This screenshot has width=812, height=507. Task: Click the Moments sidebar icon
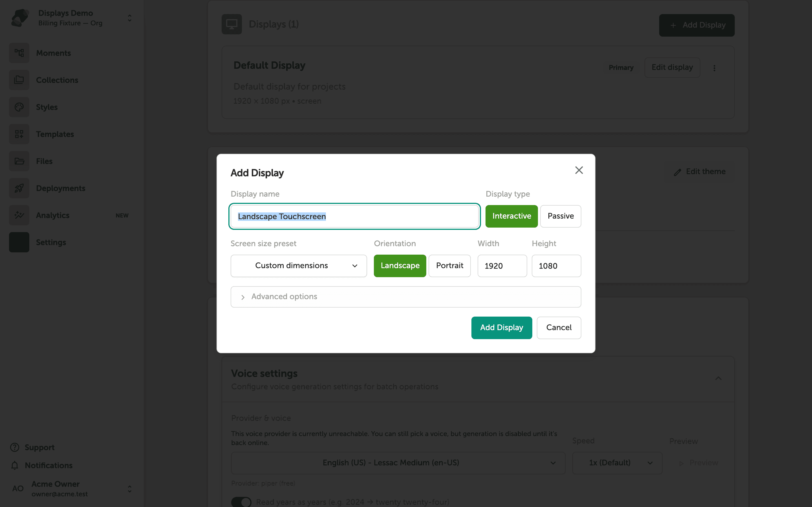[x=19, y=53]
